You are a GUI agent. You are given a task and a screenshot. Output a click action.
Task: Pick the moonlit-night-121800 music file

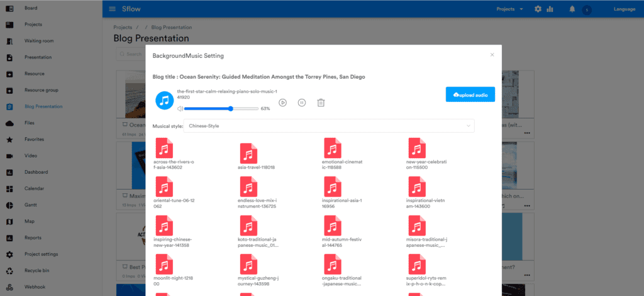pos(164,265)
